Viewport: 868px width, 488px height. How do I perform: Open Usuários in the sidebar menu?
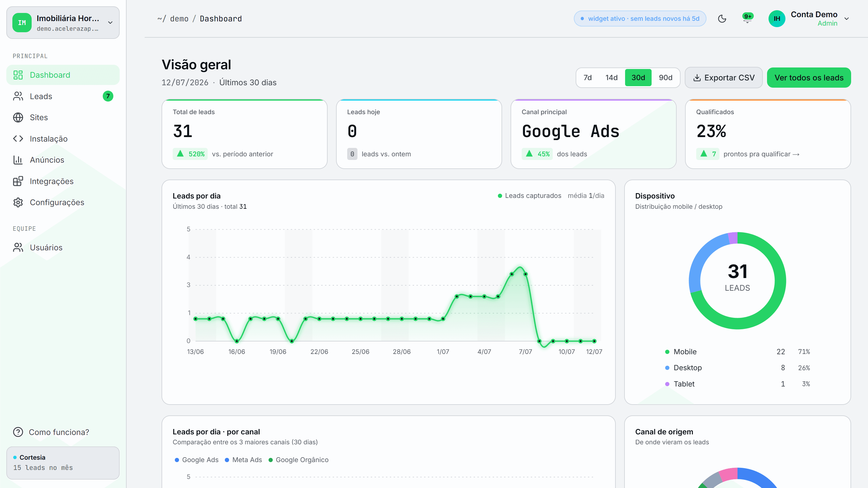click(x=63, y=248)
